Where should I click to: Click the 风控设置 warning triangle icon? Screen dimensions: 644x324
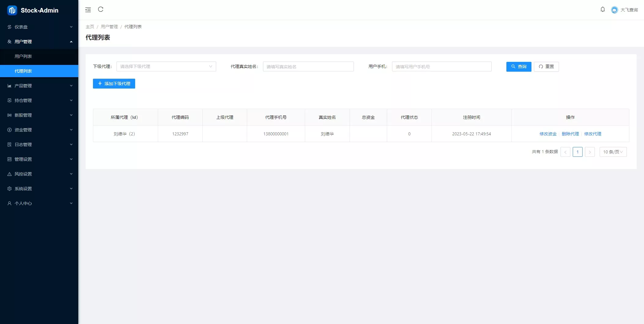point(9,174)
